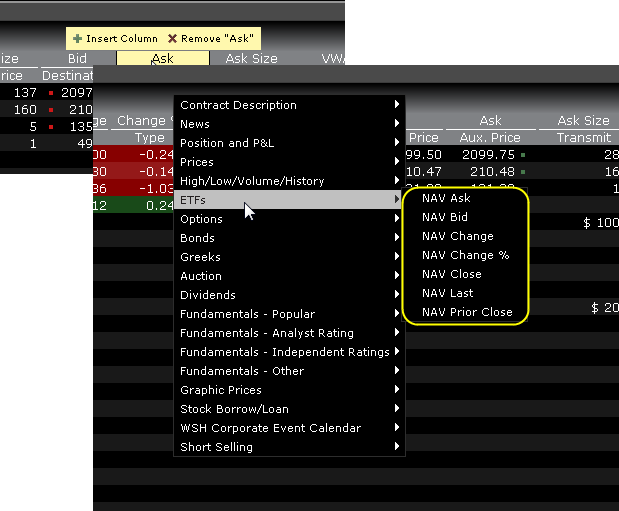Screen dimensions: 619x511
Task: Click the highlighted Ask column header
Action: pyautogui.click(x=162, y=59)
